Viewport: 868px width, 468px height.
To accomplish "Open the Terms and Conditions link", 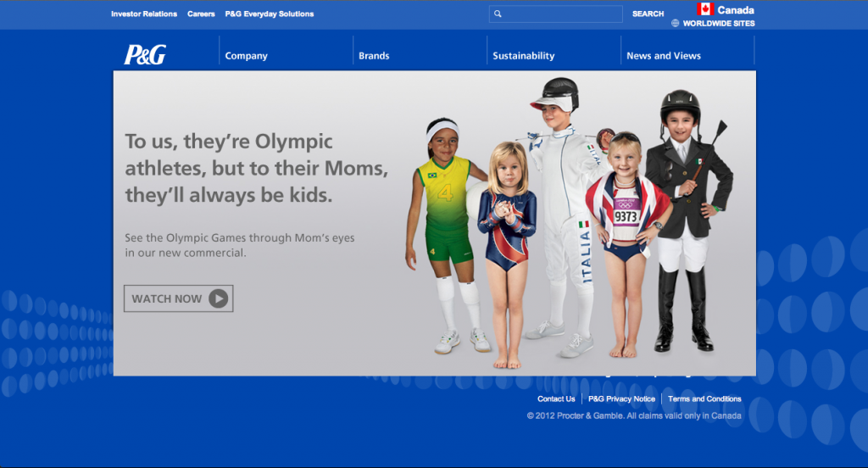I will click(704, 398).
